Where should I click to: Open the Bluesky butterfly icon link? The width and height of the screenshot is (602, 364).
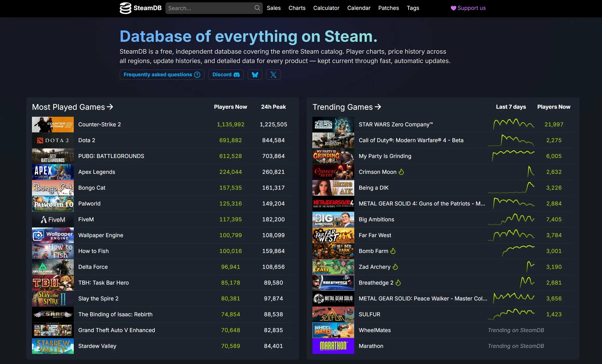point(255,75)
